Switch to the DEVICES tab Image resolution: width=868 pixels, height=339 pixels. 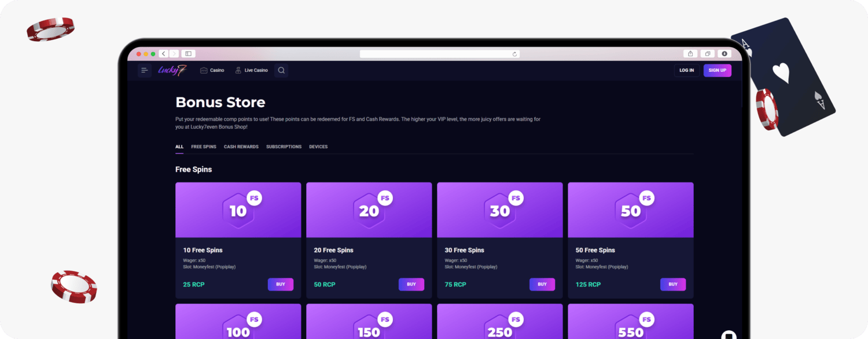(x=318, y=147)
